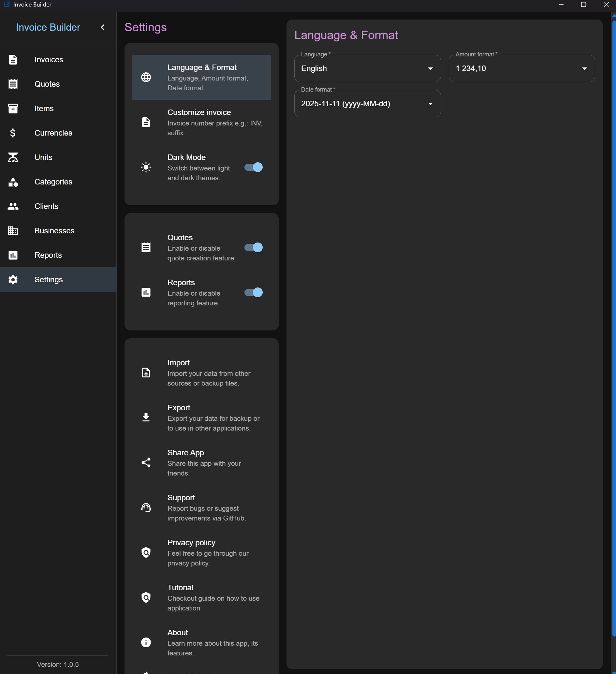
Task: Select Customize invoice settings entry
Action: coord(201,122)
